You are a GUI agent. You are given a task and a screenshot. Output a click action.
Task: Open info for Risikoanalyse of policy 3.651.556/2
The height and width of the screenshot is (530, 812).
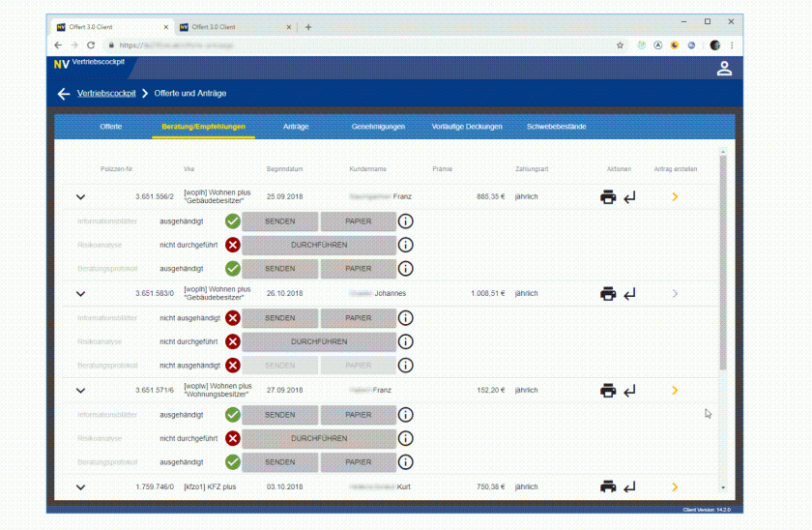click(x=405, y=245)
